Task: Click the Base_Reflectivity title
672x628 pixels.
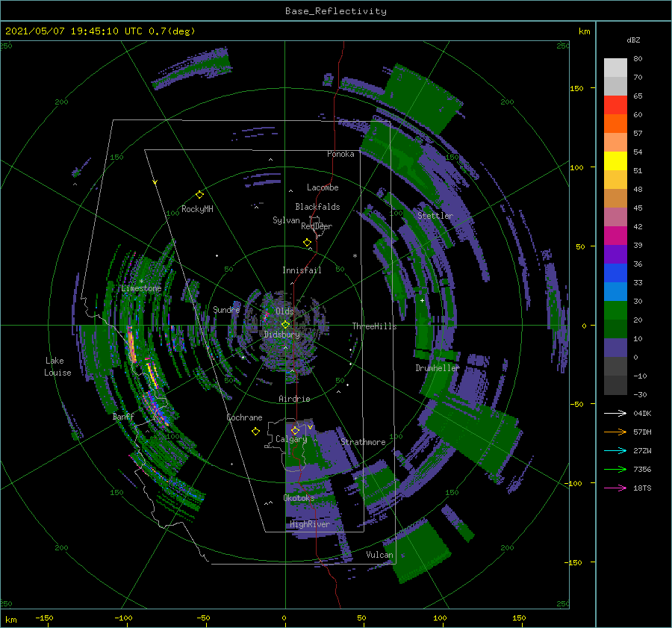Action: click(336, 11)
